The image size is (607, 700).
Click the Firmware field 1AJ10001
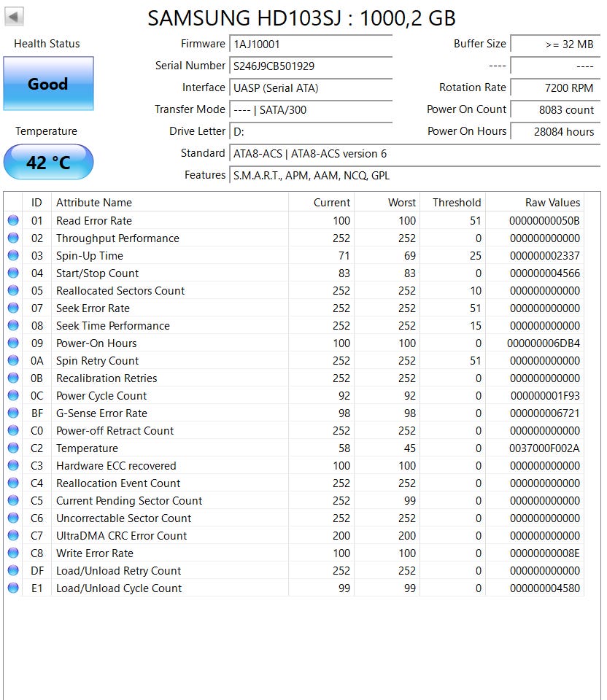click(311, 44)
